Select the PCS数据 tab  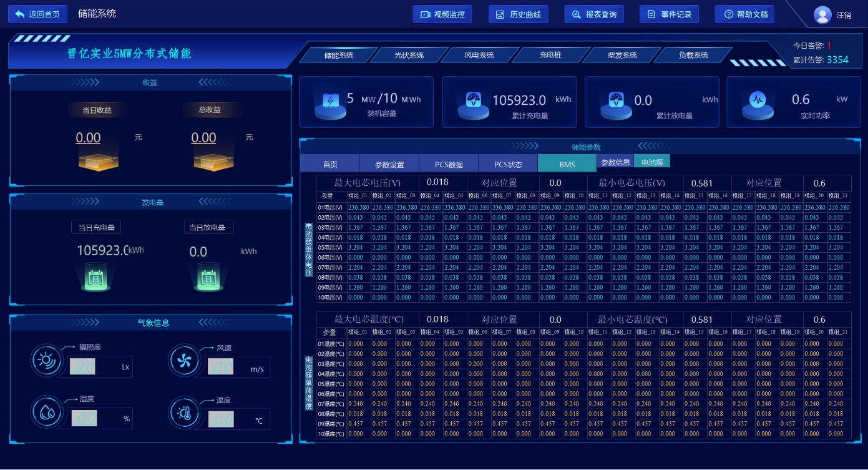[449, 164]
